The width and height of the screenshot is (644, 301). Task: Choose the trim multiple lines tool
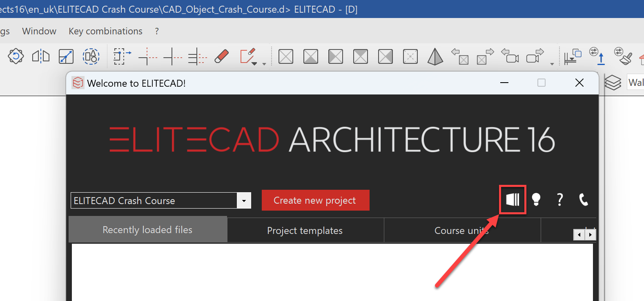point(198,56)
